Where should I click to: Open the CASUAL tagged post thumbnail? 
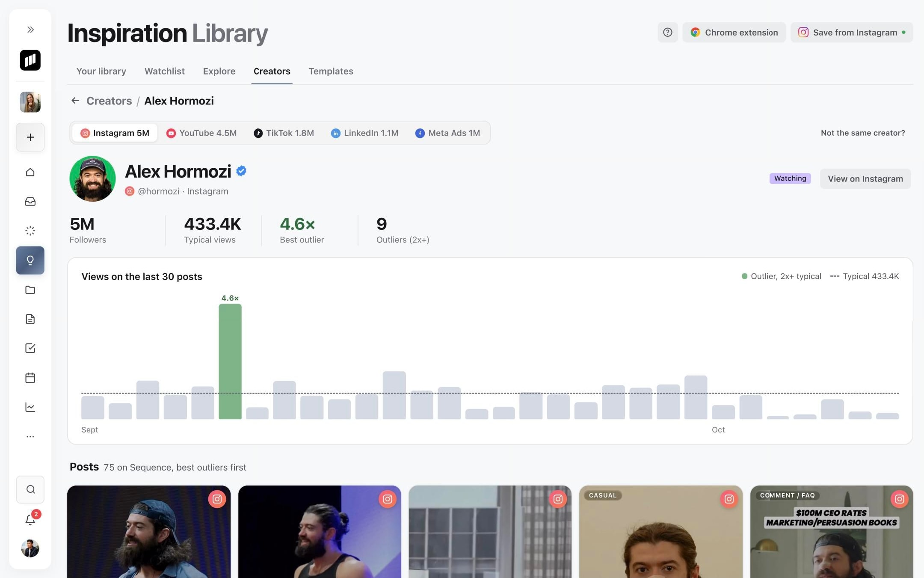pos(661,532)
